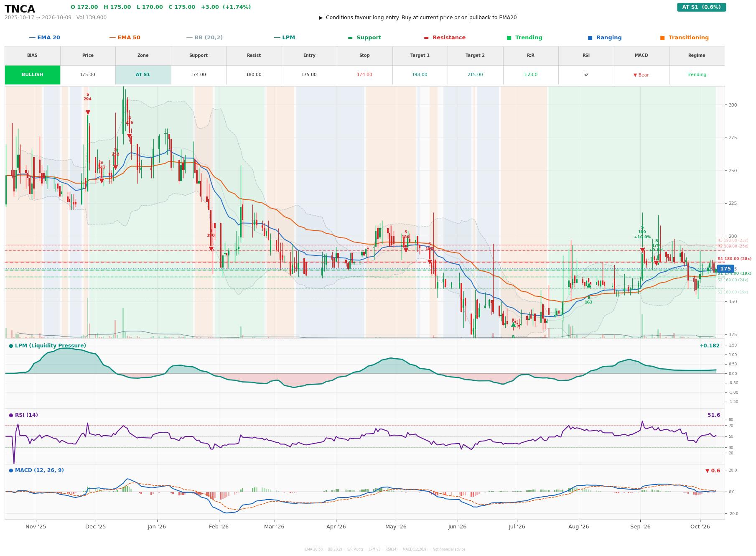Click the red sell marker labeled S 294
The height and width of the screenshot is (556, 756).
click(x=88, y=112)
